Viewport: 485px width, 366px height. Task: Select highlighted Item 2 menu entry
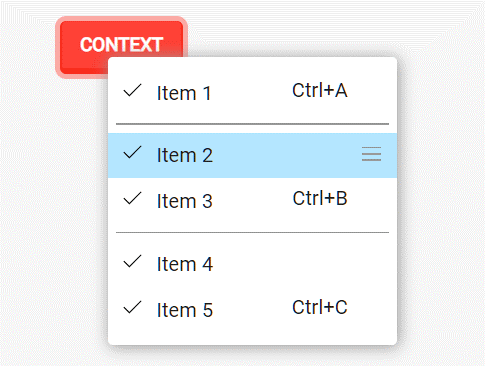click(x=252, y=155)
